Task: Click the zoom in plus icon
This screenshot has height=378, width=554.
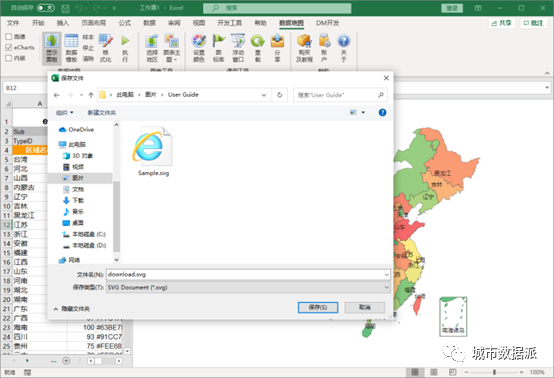Action: [x=521, y=372]
